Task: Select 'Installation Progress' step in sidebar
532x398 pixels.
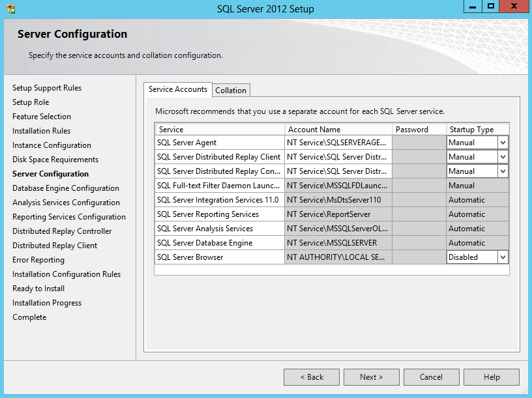Action: click(47, 303)
